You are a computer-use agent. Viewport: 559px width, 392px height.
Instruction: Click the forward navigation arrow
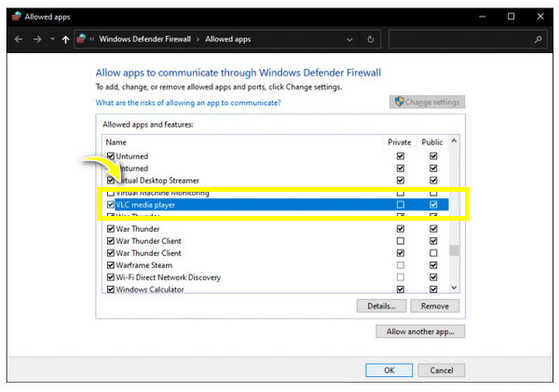pyautogui.click(x=37, y=39)
